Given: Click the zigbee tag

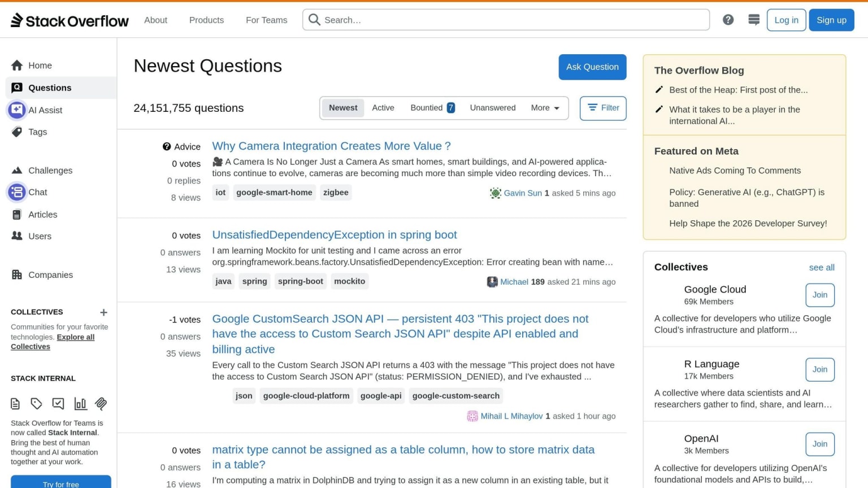Looking at the screenshot, I should [336, 193].
